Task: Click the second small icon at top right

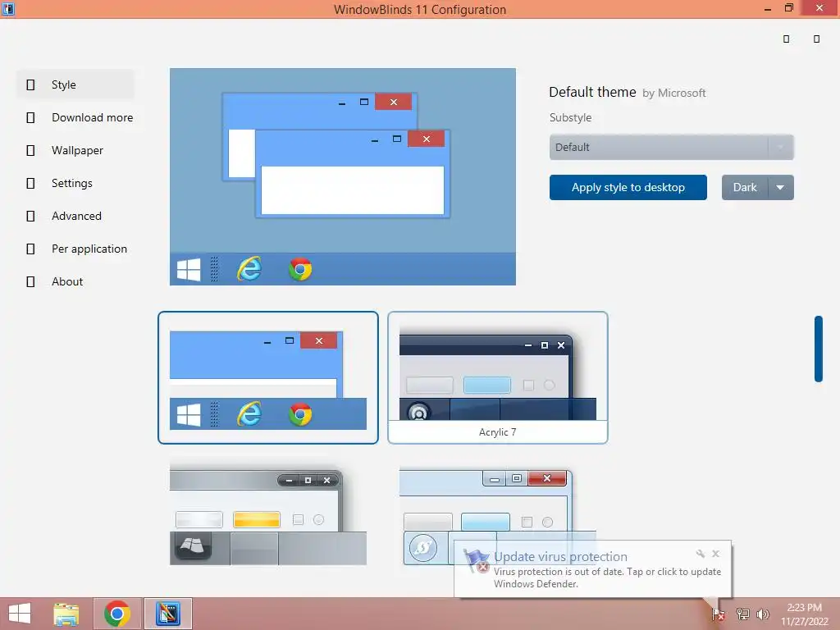Action: [x=816, y=39]
